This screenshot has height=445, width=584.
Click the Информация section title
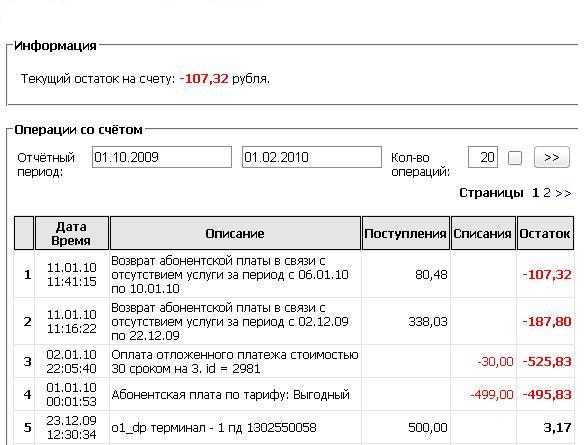(55, 45)
